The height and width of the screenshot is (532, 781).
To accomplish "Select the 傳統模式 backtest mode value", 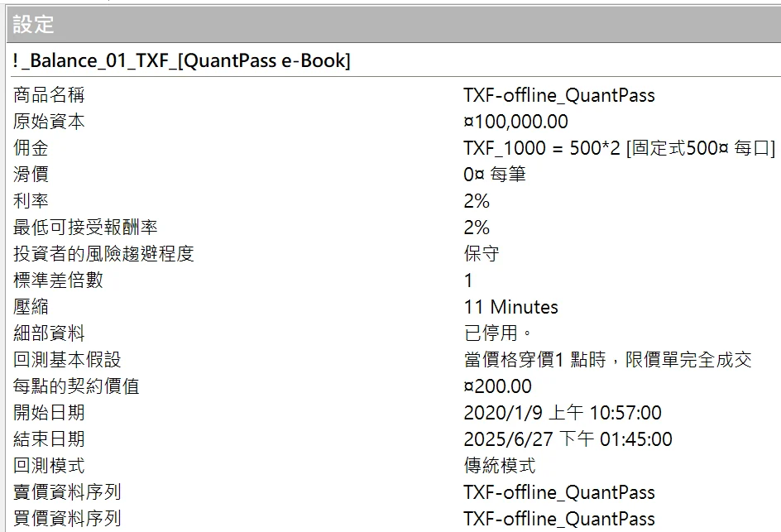I will pyautogui.click(x=500, y=465).
